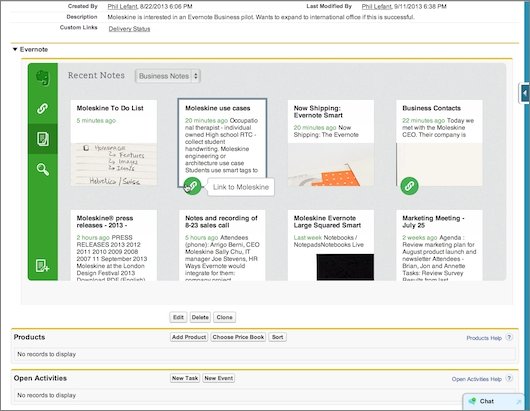
Task: Click '2 weeks ago' timestamp on Marketing Meeting
Action: tap(419, 237)
